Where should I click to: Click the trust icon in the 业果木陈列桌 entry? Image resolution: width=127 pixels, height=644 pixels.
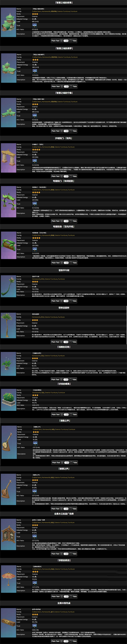point(34,626)
